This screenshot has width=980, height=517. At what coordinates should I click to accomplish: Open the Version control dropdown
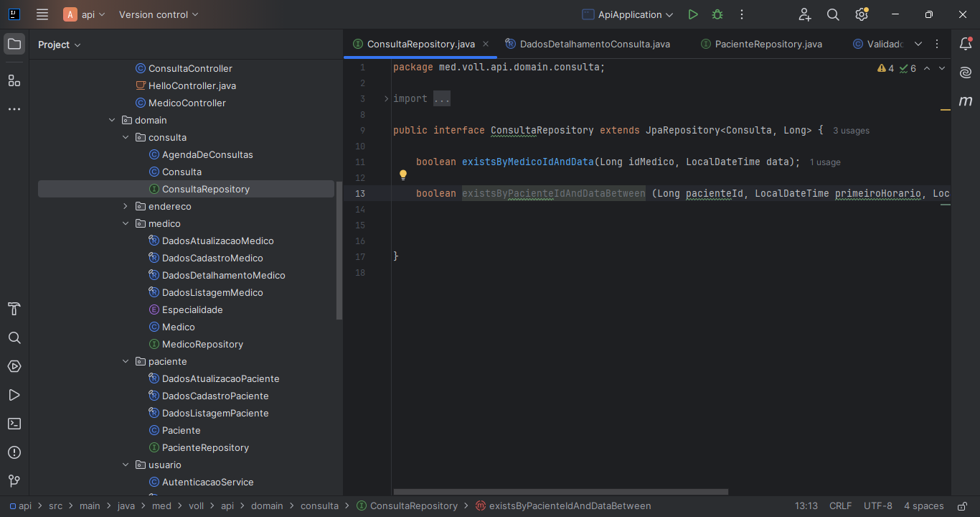click(x=159, y=14)
